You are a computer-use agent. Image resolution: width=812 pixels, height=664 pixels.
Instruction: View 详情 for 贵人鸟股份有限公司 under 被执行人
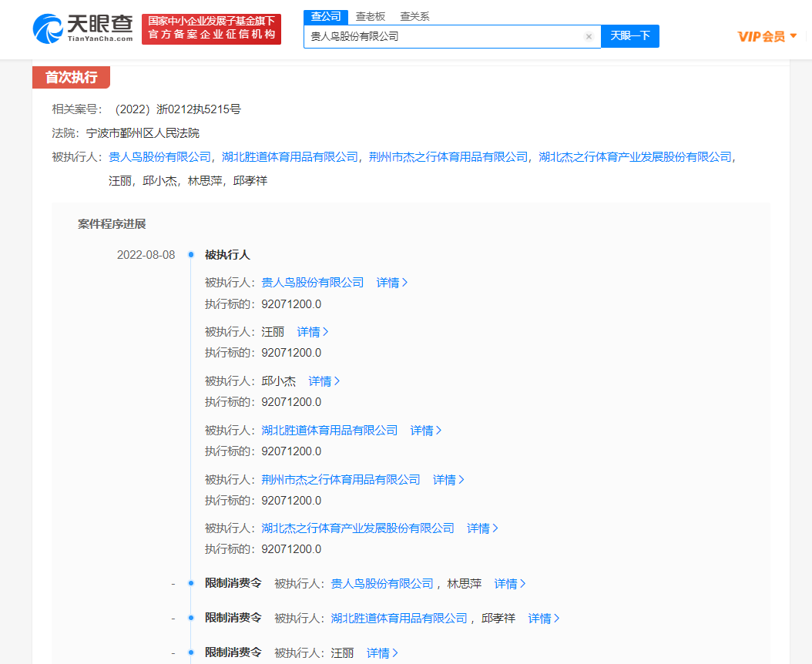coord(392,282)
